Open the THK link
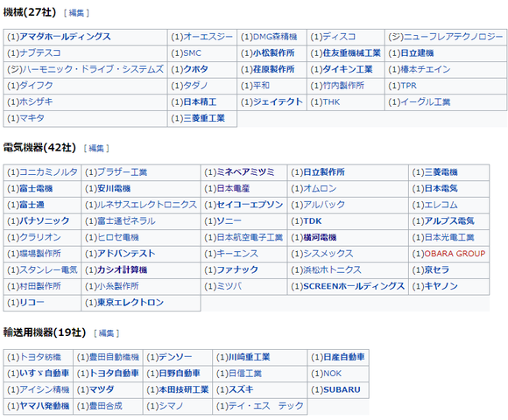The image size is (508, 420). pos(331,101)
